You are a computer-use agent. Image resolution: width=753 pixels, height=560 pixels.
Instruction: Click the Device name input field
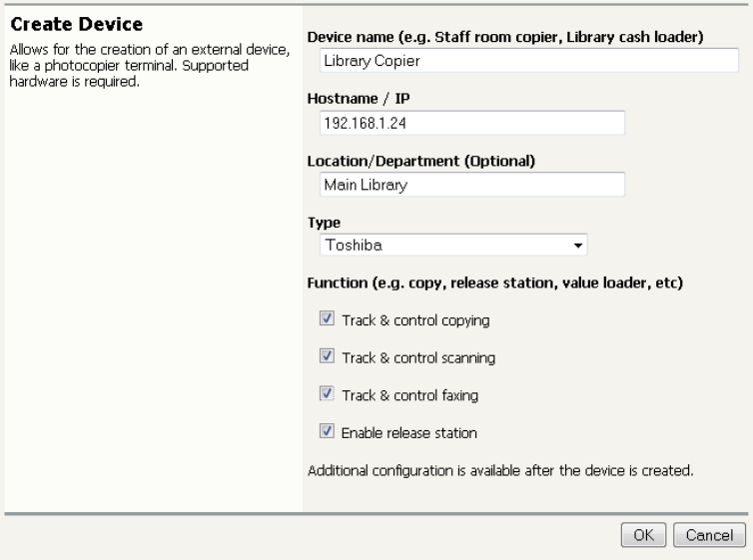[526, 61]
